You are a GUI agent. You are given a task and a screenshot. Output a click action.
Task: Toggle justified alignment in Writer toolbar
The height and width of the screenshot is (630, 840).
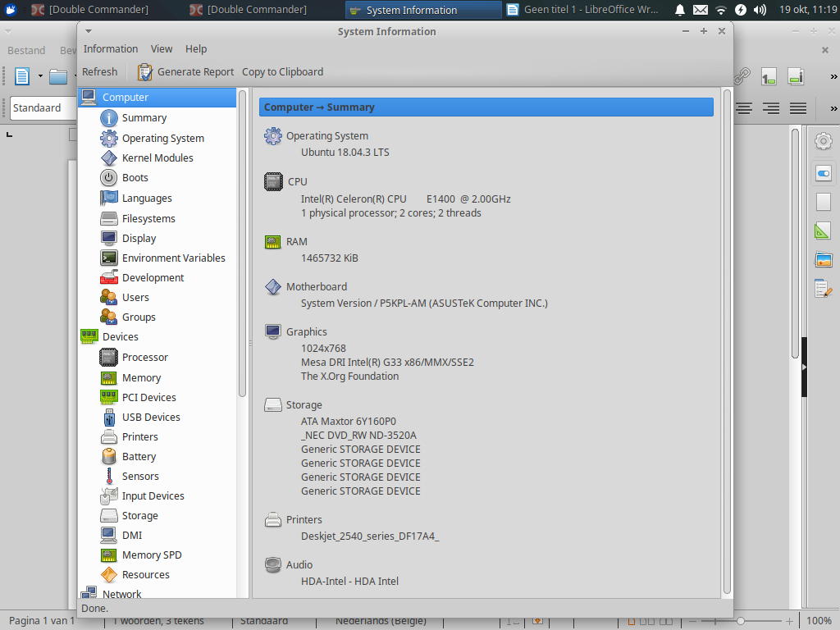tap(797, 108)
